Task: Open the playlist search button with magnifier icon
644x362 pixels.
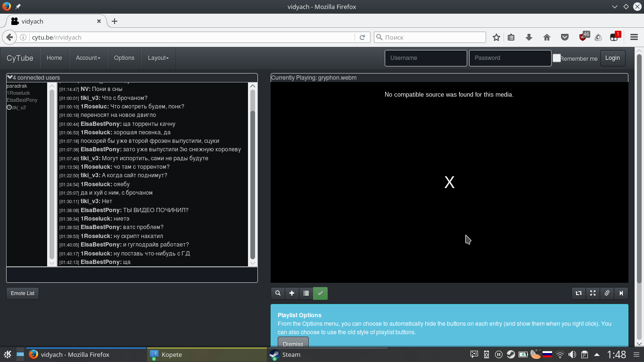Action: coord(278,293)
